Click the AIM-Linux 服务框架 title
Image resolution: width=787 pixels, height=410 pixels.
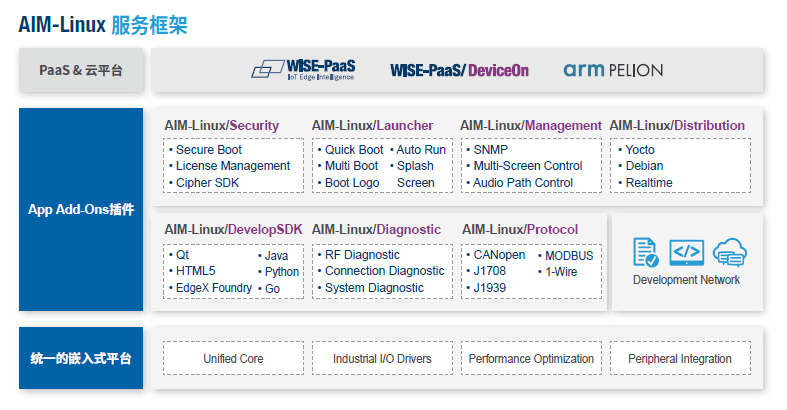(103, 25)
